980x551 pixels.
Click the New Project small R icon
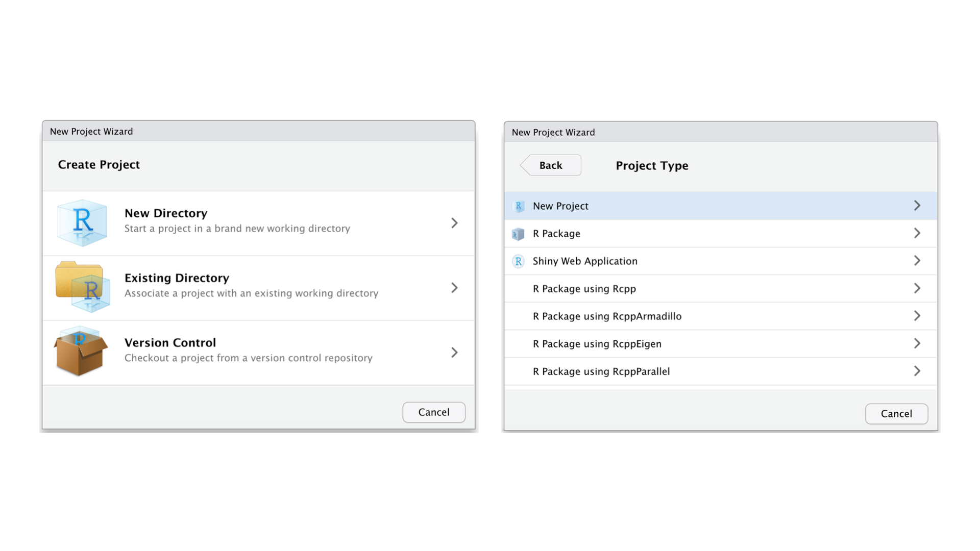[519, 206]
